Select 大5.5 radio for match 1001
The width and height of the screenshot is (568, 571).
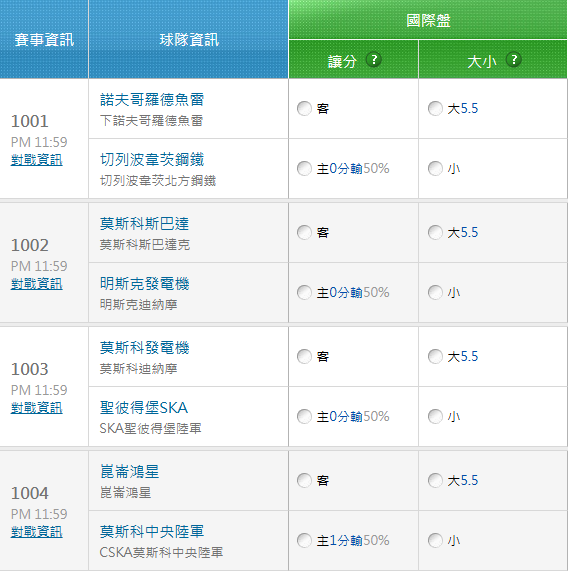click(435, 109)
